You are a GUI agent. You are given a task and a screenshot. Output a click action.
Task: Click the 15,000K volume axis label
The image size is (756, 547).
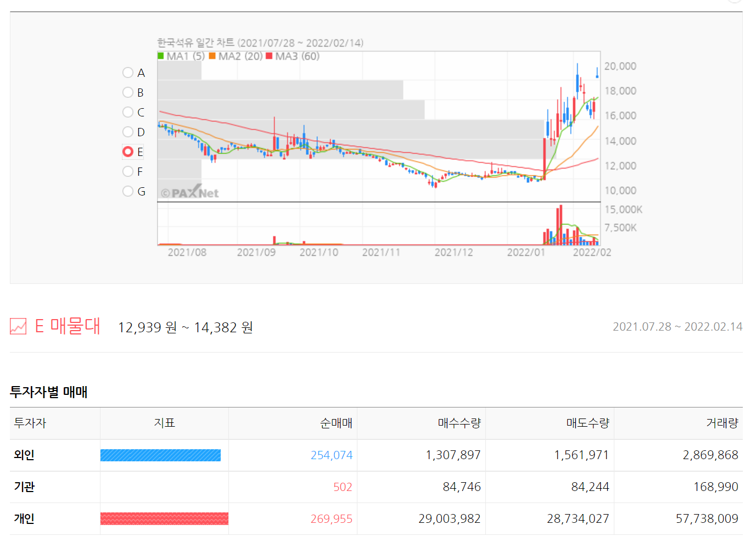pyautogui.click(x=623, y=210)
